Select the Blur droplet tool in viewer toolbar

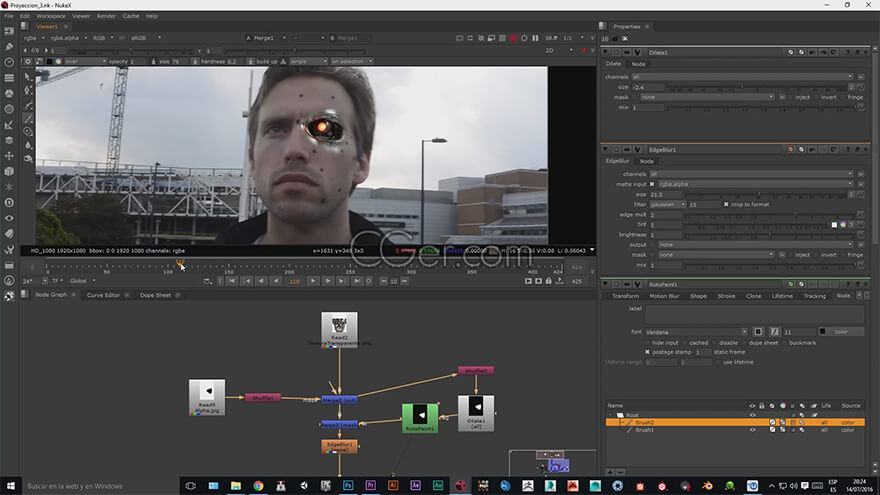point(28,145)
